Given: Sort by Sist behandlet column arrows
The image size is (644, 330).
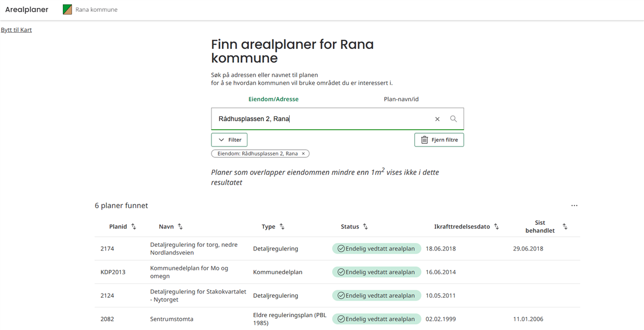Looking at the screenshot, I should [x=565, y=227].
